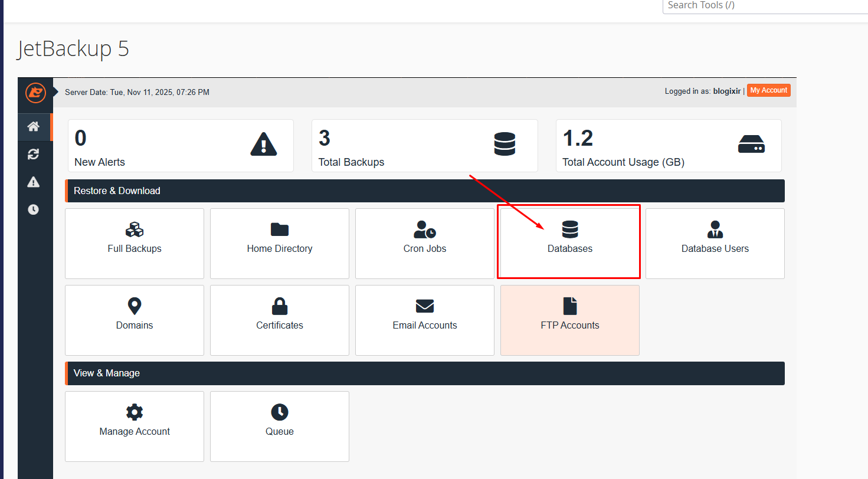Open the Database Users tile

715,243
